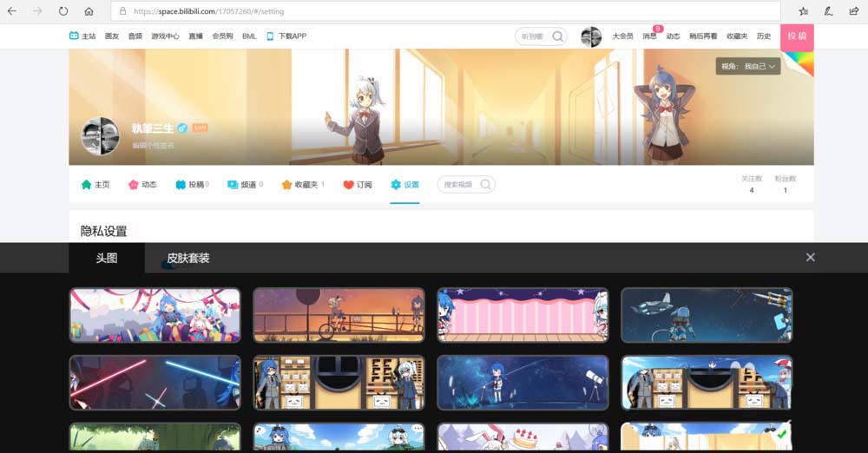
Task: Choose the sunset bicycle header image
Action: tap(339, 315)
